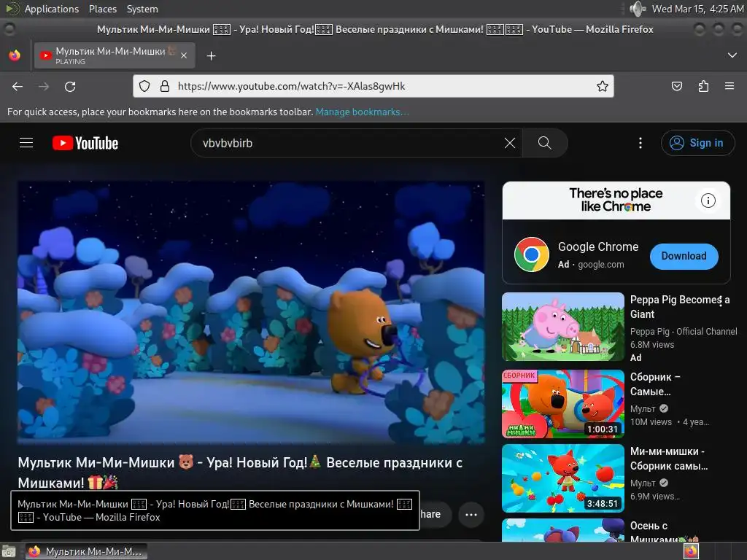Go back using Firefox back arrow
The width and height of the screenshot is (747, 560).
coord(18,86)
